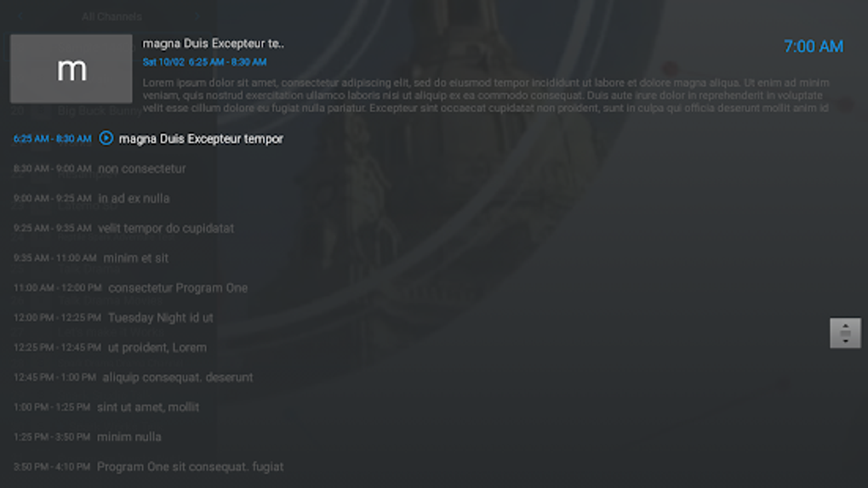
Task: Select the highlighted magna Duis Excepteur tempor row
Action: point(148,139)
